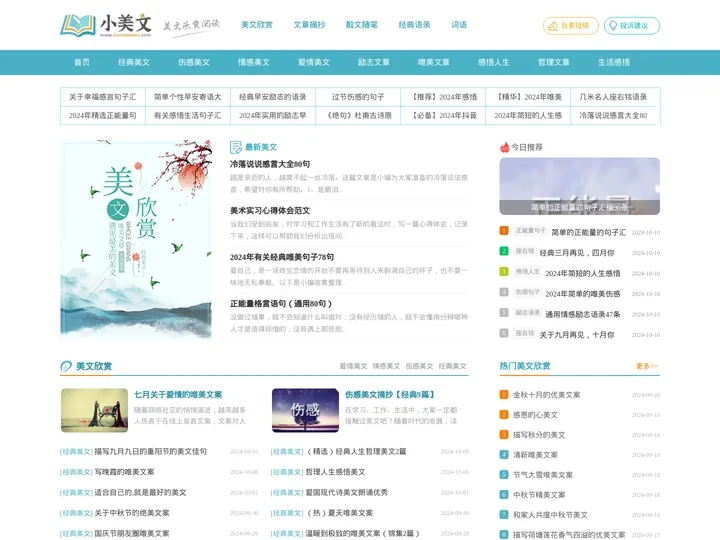The height and width of the screenshot is (540, 720).
Task: Click the rank 3 badge beside sidebar 2024年简短的人生感悟
Action: click(x=504, y=271)
